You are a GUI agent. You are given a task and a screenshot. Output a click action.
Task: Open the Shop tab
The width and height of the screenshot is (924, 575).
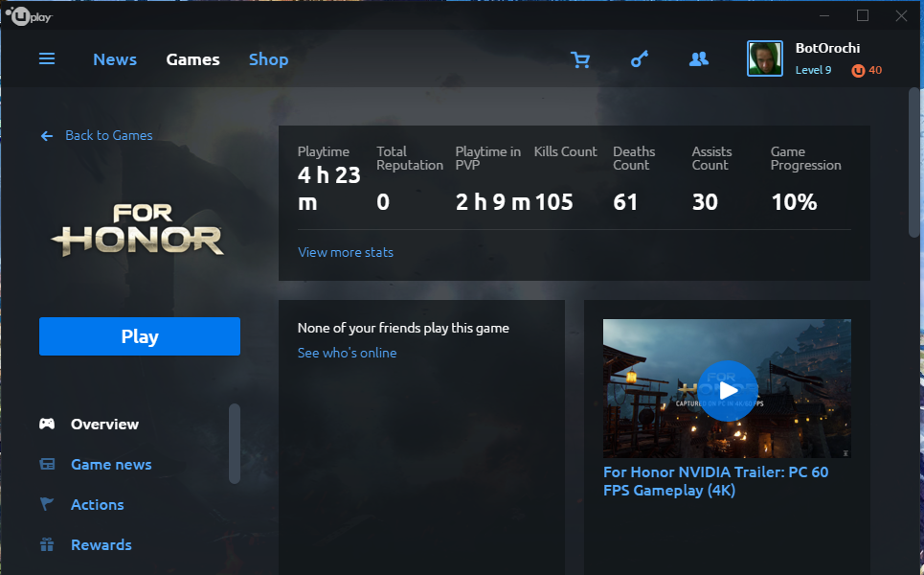[269, 59]
